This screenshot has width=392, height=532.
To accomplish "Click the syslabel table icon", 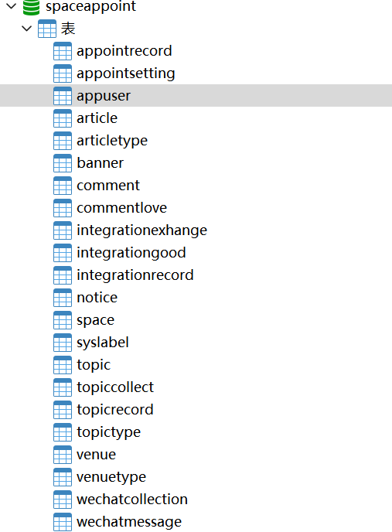I will coord(63,343).
